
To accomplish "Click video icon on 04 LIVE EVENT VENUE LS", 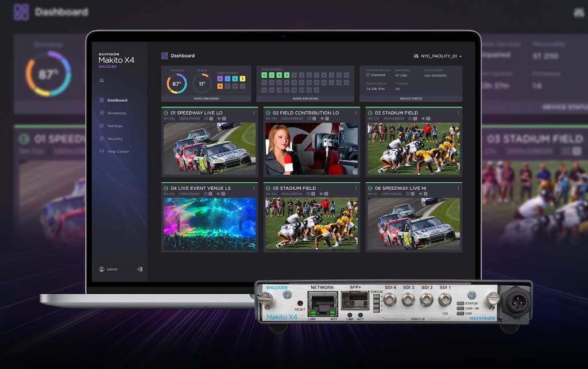I will tap(206, 194).
